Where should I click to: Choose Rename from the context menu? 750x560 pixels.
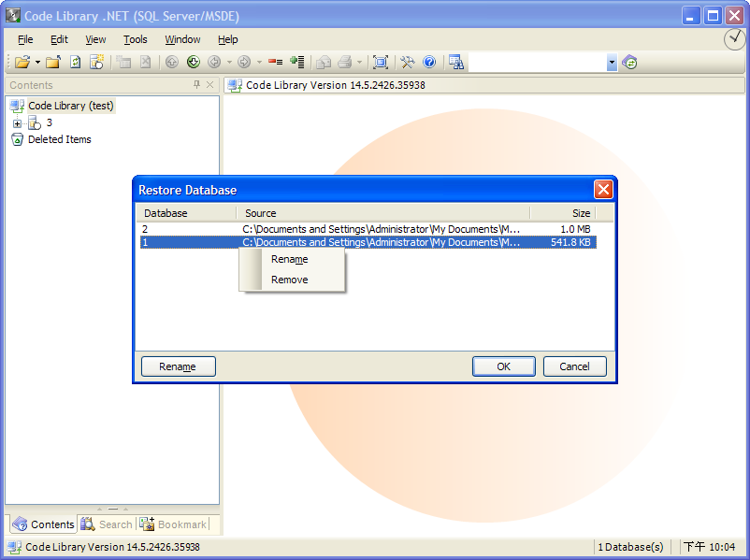289,259
